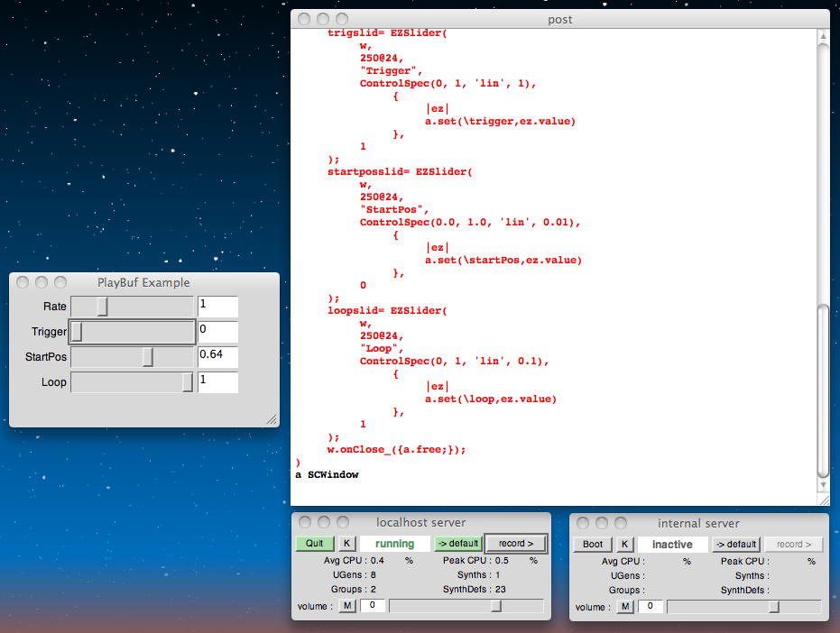The height and width of the screenshot is (633, 840).
Task: Click the StartPos slider handle
Action: [148, 357]
